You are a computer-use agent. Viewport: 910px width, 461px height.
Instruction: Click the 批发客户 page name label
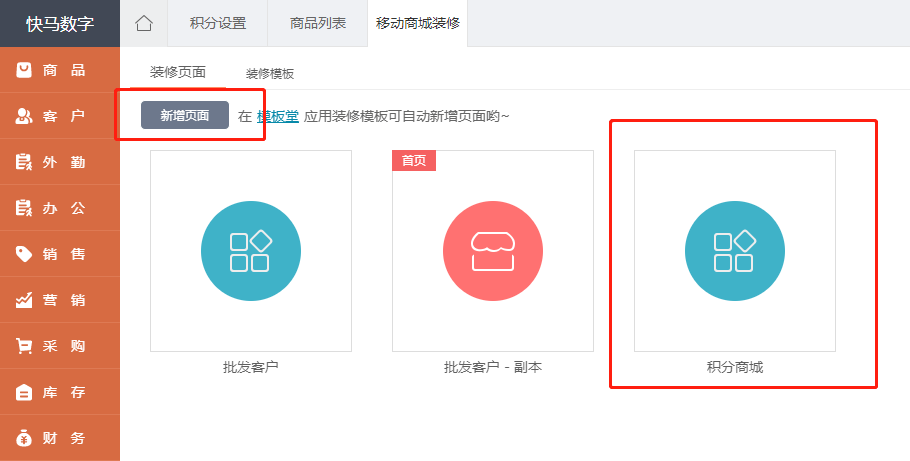[251, 367]
